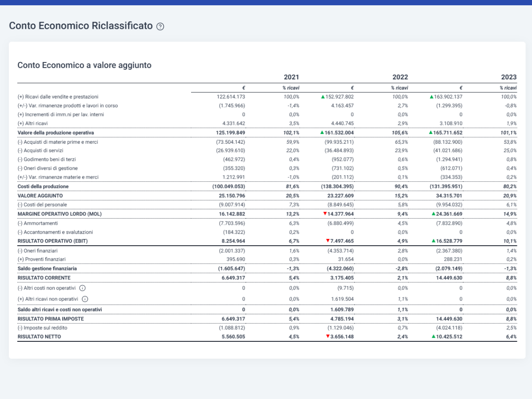Click the Conto Economico a valore aggiunto heading
The image size is (532, 399).
click(x=84, y=65)
